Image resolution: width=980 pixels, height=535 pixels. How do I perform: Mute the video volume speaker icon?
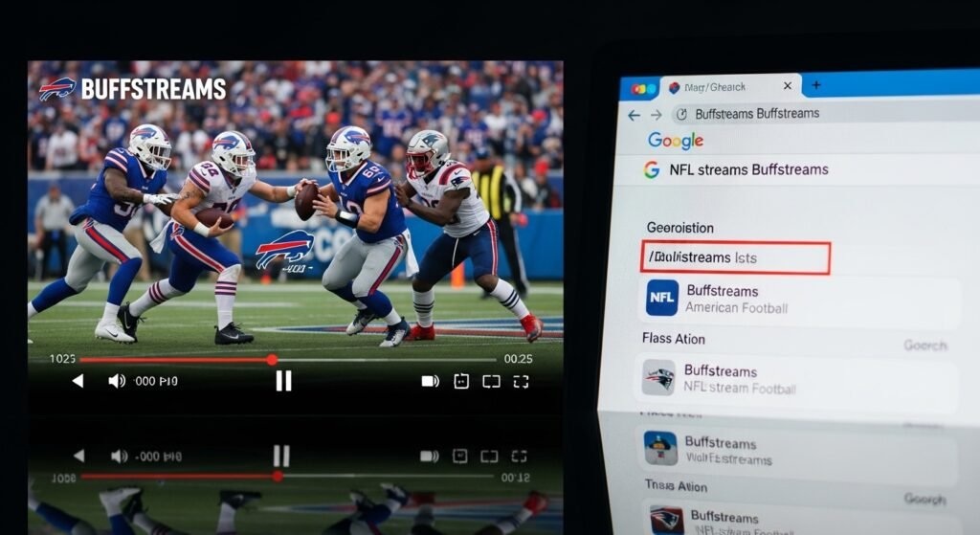pyautogui.click(x=116, y=381)
